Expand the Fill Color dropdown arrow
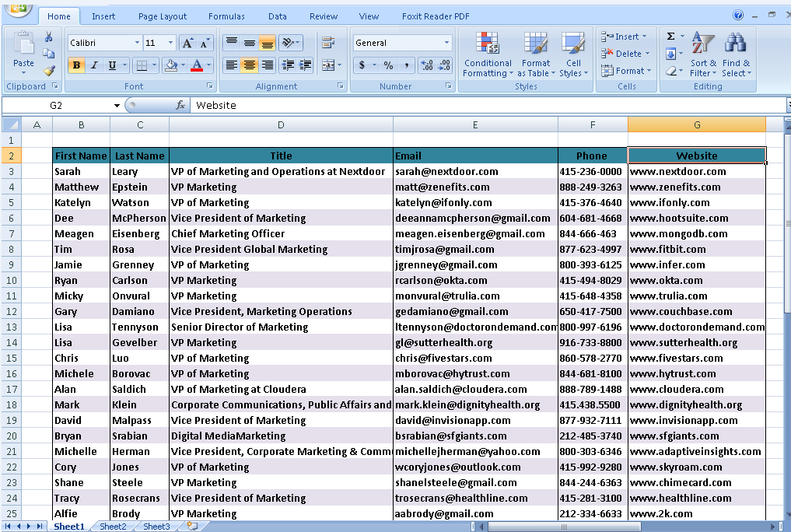The image size is (791, 532). coord(184,65)
